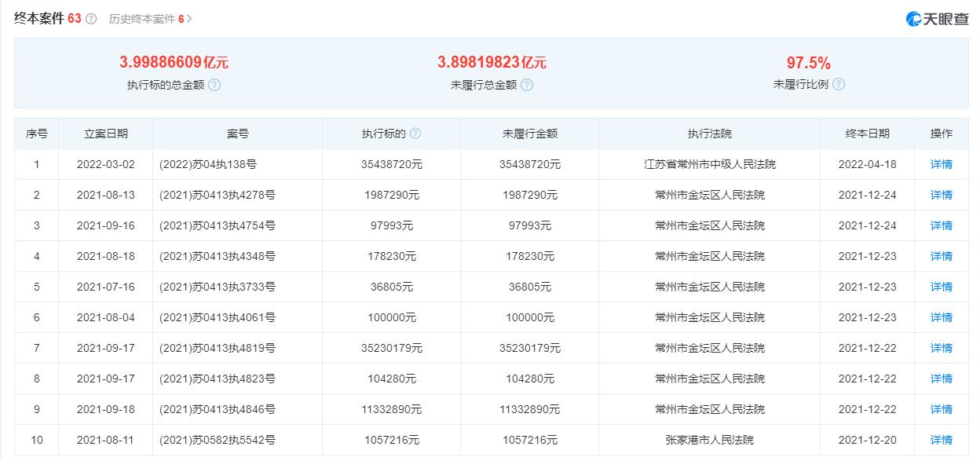Image resolution: width=980 pixels, height=461 pixels.
Task: Click the 江苏省常州市中级人民法院 court cell
Action: [x=709, y=165]
